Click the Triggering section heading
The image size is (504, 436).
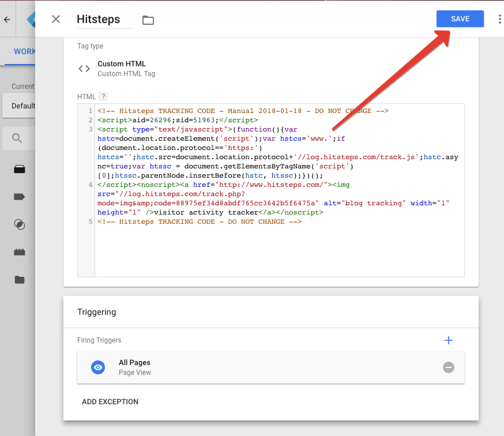coord(96,312)
